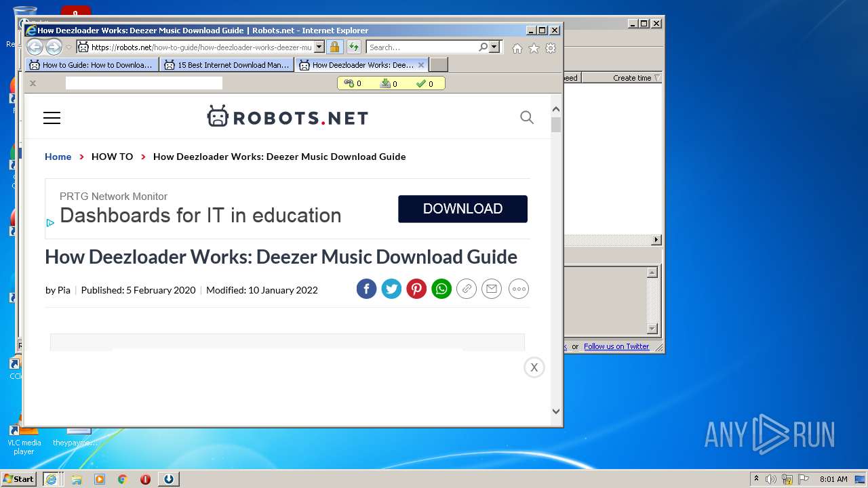Close the toolbar with the gray X

point(33,83)
